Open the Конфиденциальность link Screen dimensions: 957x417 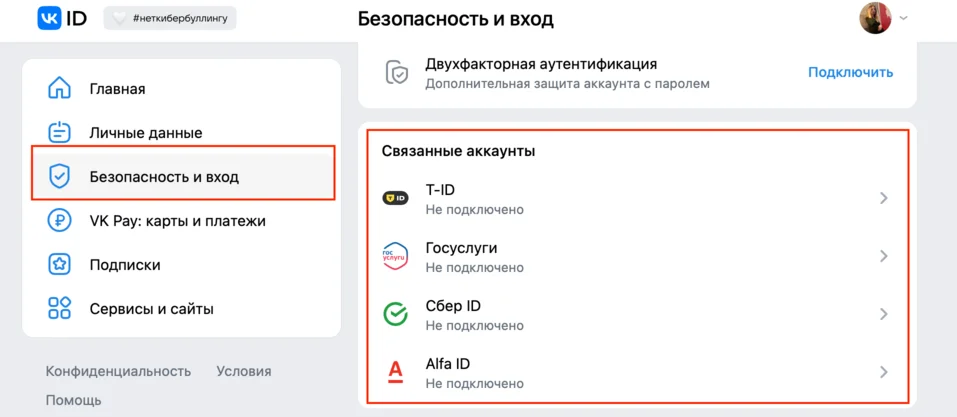tap(118, 371)
